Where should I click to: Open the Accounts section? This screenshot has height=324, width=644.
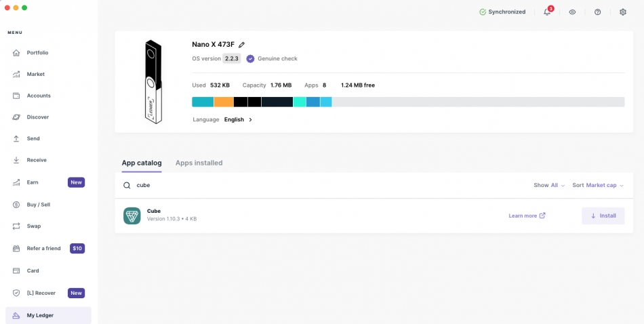[x=48, y=96]
